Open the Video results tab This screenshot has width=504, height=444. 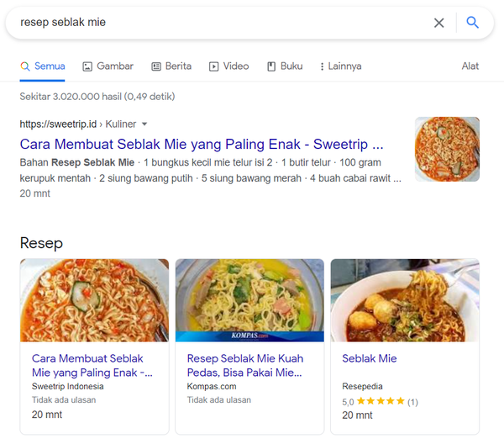228,66
